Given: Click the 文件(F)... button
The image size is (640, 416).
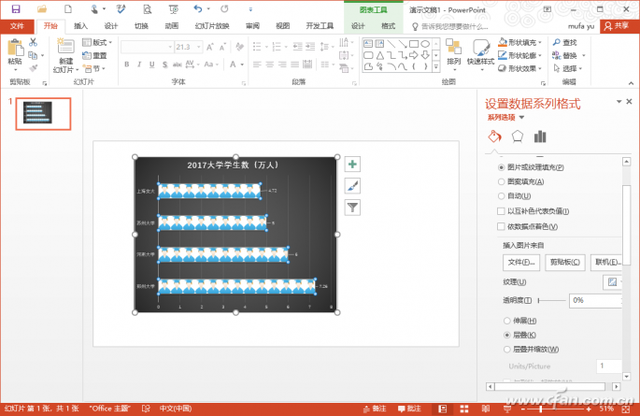Looking at the screenshot, I should click(x=517, y=262).
